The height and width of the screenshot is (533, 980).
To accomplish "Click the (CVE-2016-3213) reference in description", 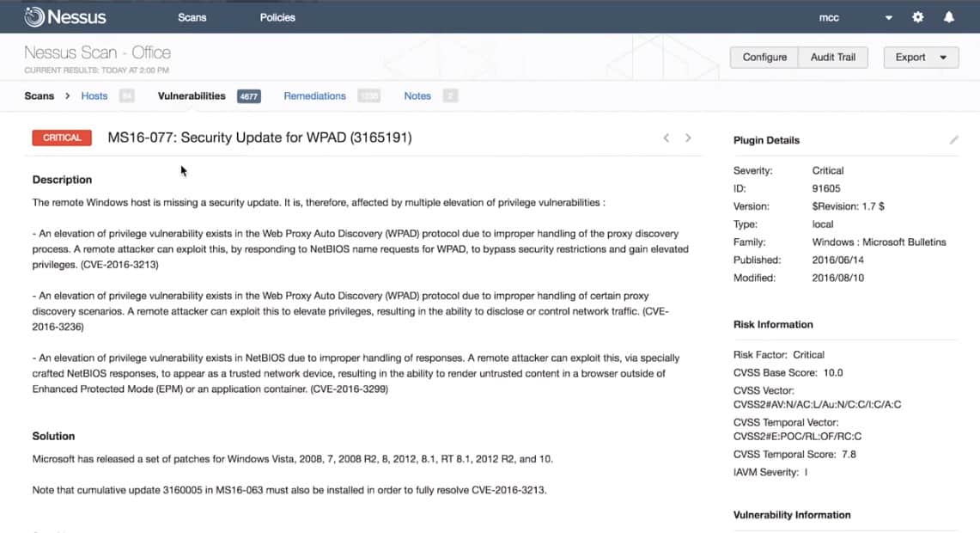I will (119, 265).
